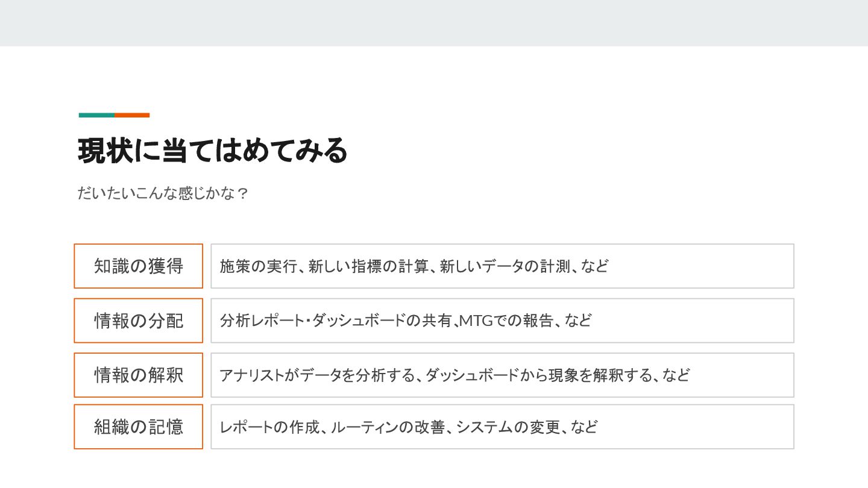This screenshot has width=868, height=488.
Task: Click the teal accent bar above title
Action: (96, 115)
